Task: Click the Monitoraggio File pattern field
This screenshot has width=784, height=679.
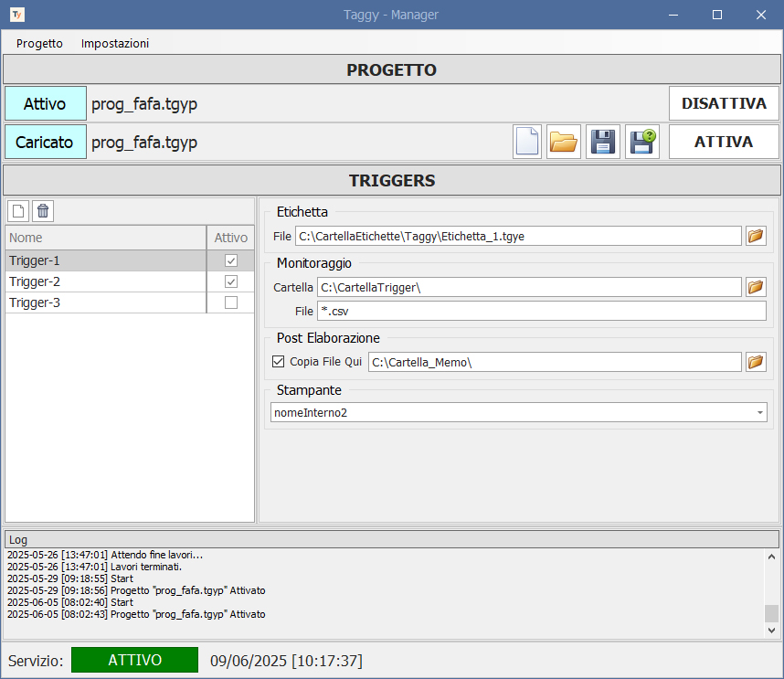Action: (x=541, y=312)
